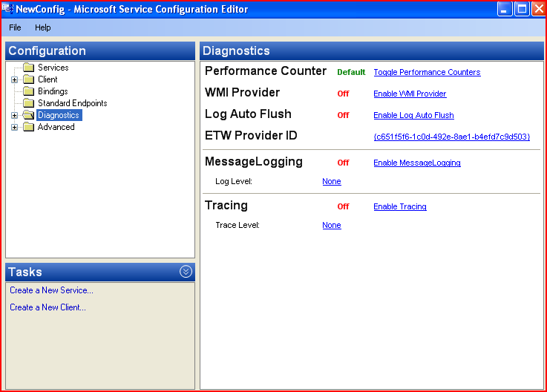547x392 pixels.
Task: Collapse the Tasks panel with chevron button
Action: [186, 272]
